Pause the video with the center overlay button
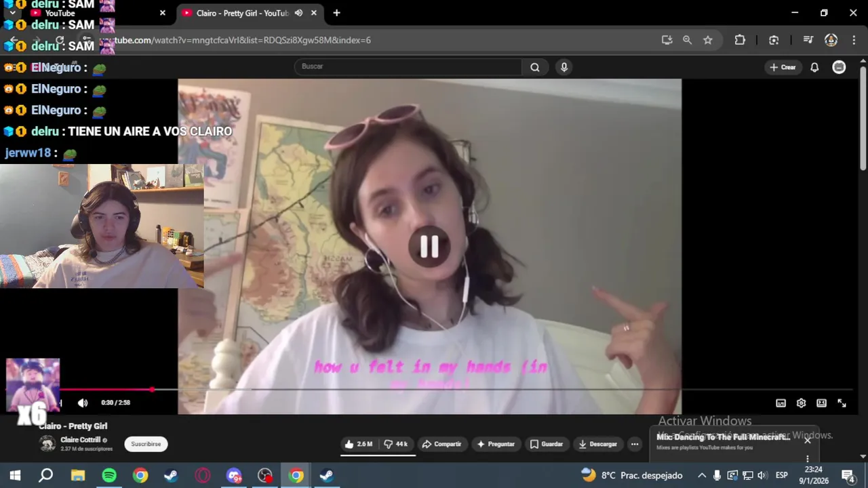This screenshot has height=488, width=868. coord(429,247)
